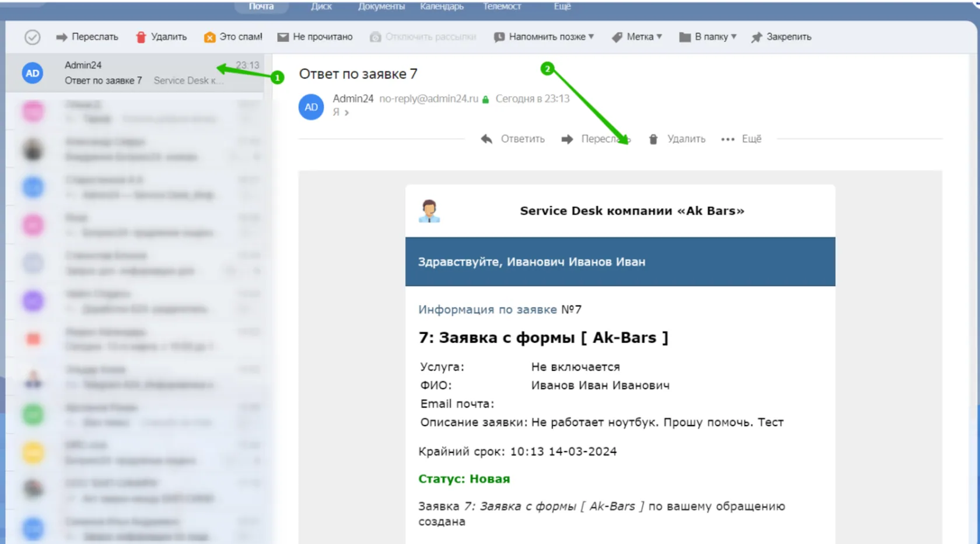Click the red Удалить trash icon in toolbar

141,37
